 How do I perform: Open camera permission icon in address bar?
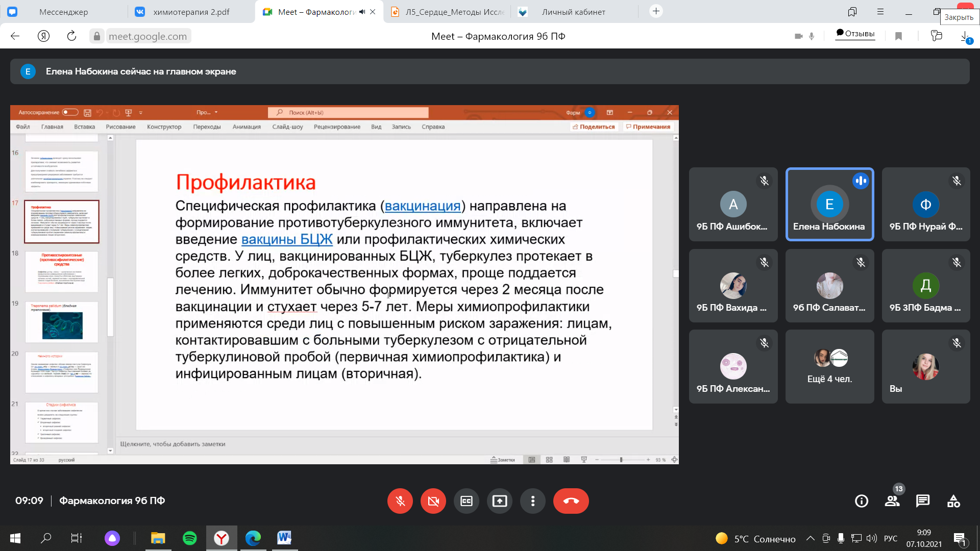point(799,36)
